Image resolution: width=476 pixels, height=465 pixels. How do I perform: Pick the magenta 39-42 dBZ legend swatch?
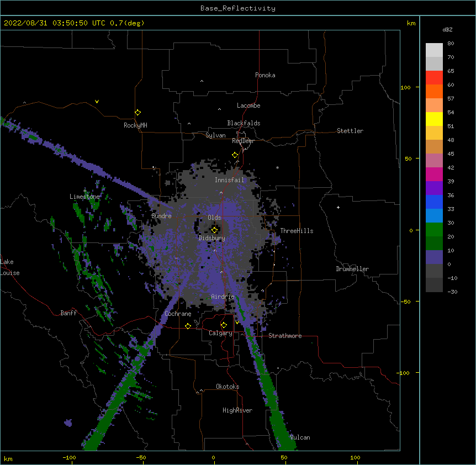click(434, 174)
